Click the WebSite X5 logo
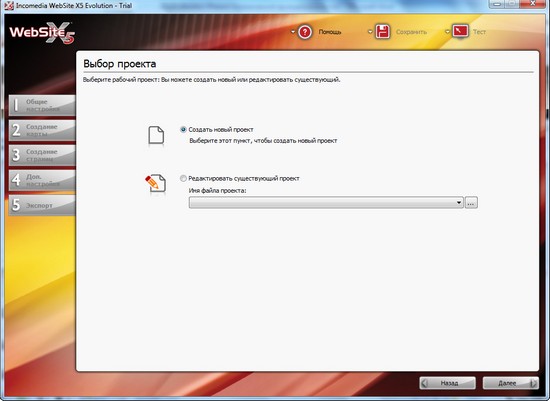The width and height of the screenshot is (550, 401). pyautogui.click(x=42, y=33)
